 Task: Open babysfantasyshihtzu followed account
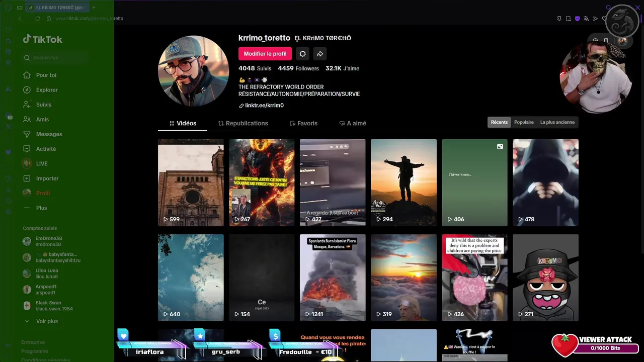tap(51, 257)
